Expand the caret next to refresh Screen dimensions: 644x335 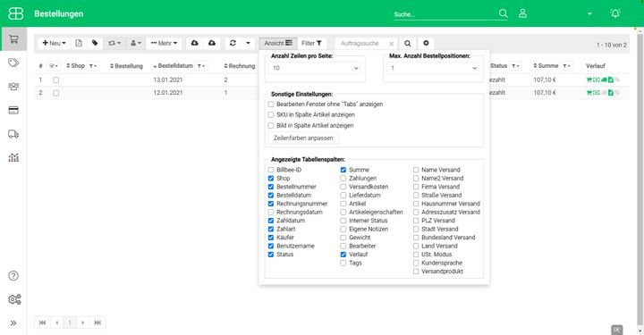(248, 43)
